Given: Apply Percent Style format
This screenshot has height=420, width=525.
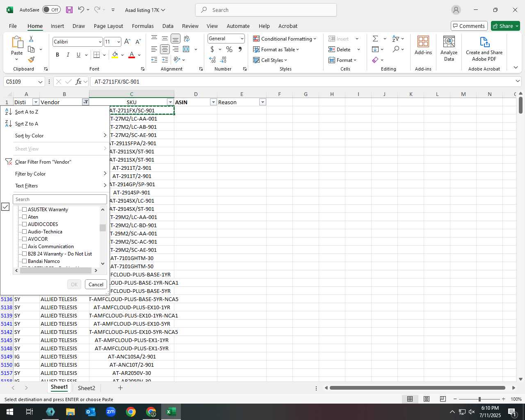Looking at the screenshot, I should click(229, 49).
